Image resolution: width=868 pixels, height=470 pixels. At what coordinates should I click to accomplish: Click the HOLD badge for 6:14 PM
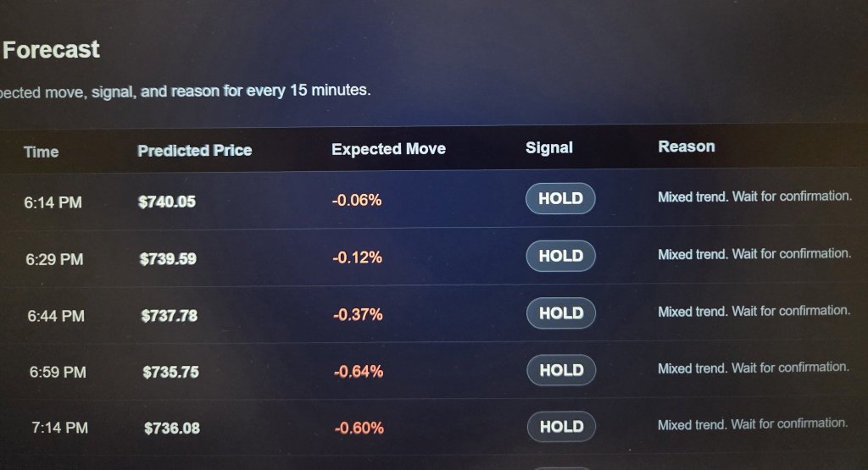(560, 198)
